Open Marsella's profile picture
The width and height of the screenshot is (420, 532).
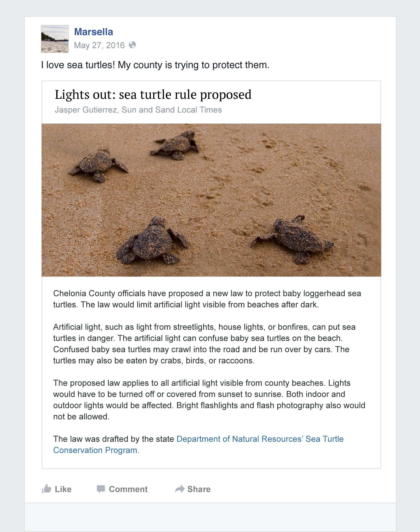(x=55, y=39)
